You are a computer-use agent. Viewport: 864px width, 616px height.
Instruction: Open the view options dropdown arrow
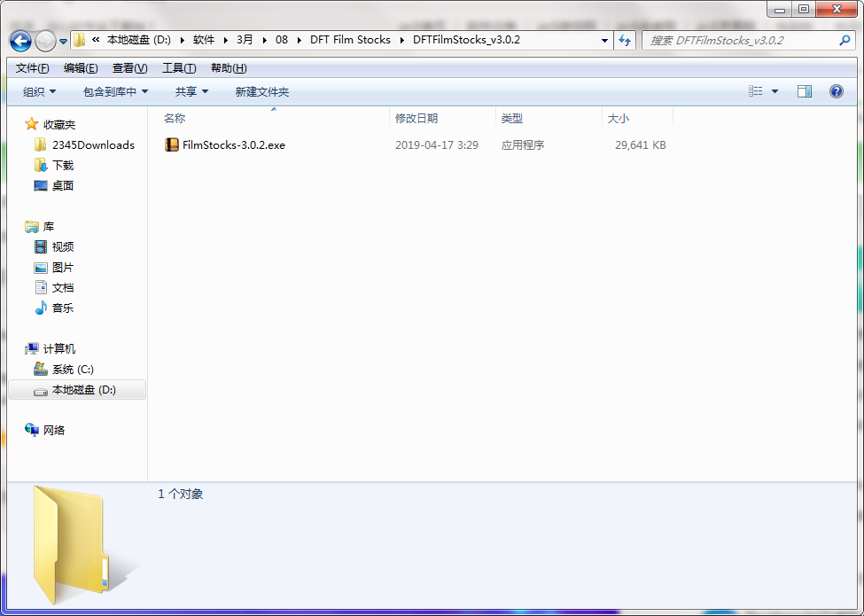[x=774, y=91]
